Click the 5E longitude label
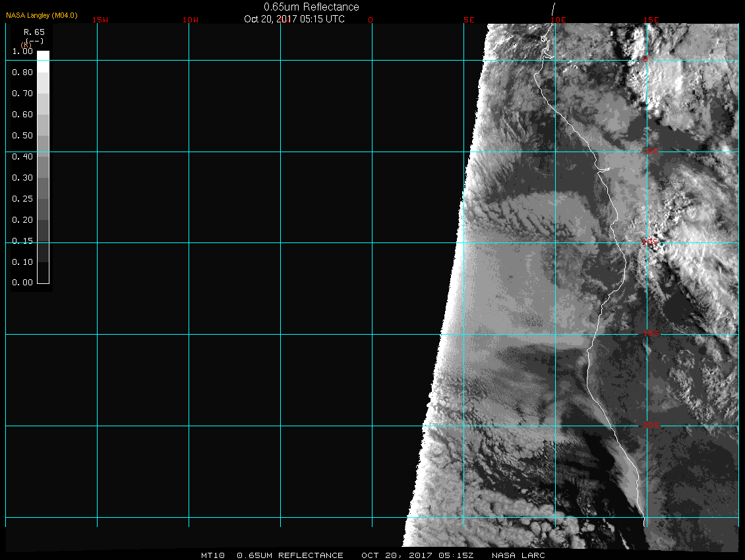This screenshot has height=560, width=745. click(x=469, y=20)
